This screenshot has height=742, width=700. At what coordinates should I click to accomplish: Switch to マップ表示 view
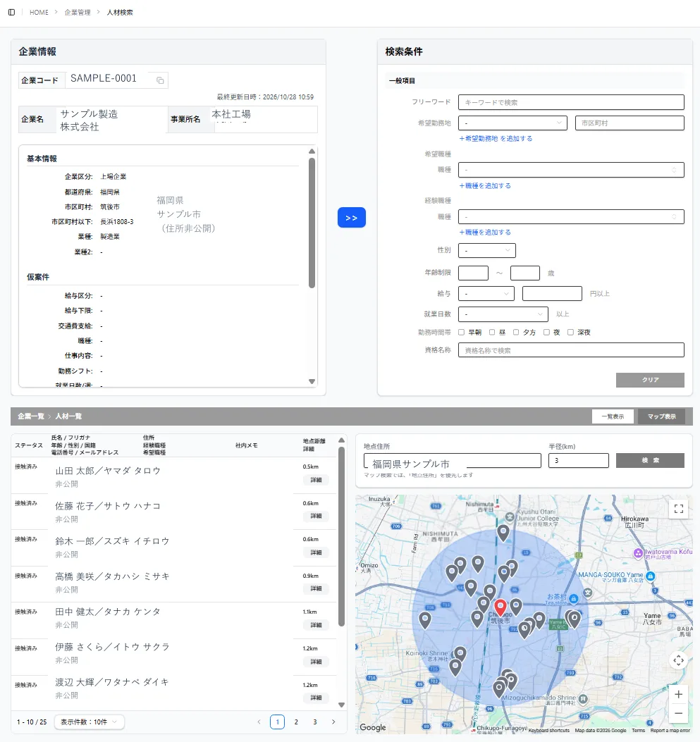point(661,416)
